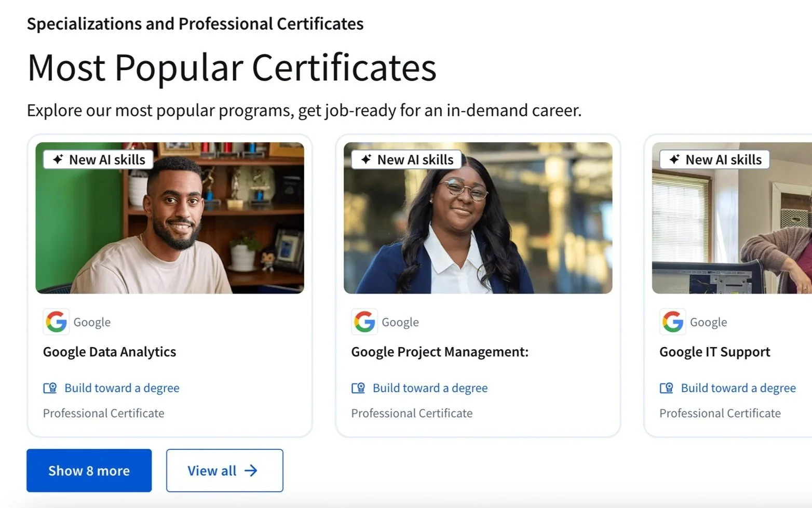Click the degree icon on the Data Analytics card
This screenshot has width=812, height=508.
50,388
